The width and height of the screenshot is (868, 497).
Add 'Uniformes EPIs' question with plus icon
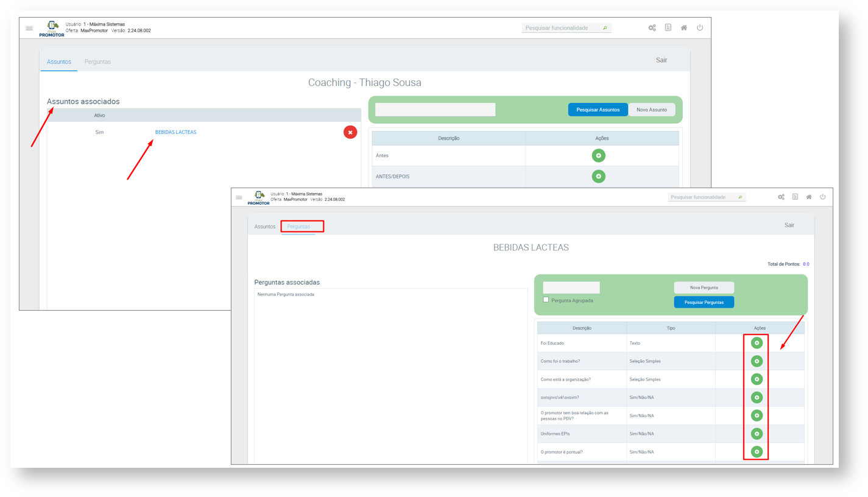(757, 434)
